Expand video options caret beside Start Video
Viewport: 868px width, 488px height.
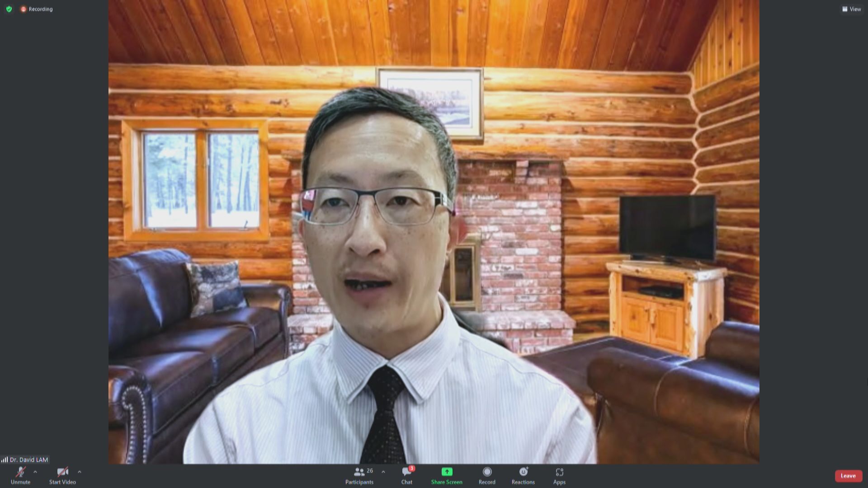pyautogui.click(x=80, y=472)
